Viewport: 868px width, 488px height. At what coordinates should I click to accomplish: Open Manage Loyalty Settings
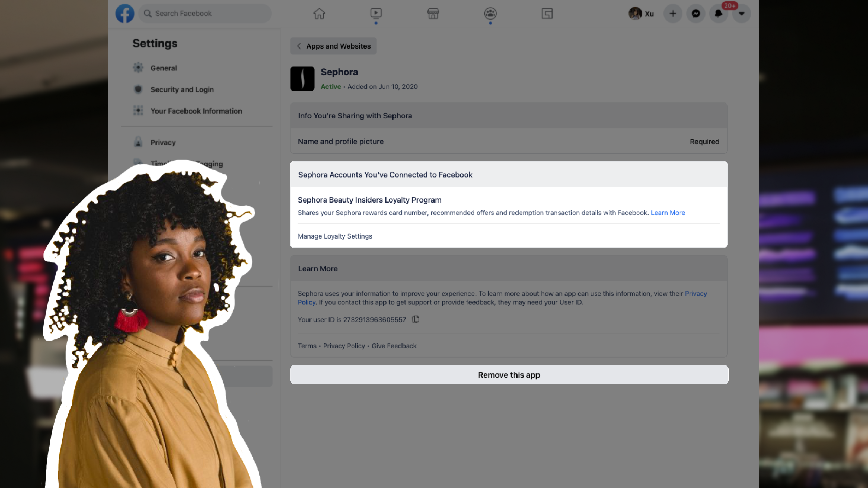coord(335,236)
